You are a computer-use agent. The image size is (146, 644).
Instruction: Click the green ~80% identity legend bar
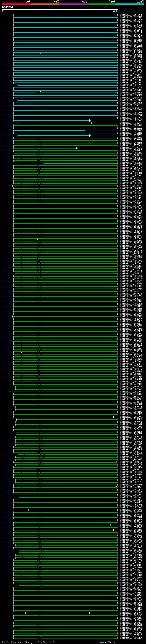tap(101, 4)
